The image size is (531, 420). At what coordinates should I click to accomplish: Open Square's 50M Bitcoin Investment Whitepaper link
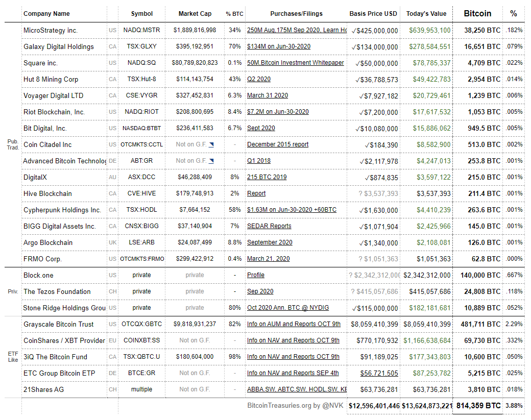pos(295,63)
